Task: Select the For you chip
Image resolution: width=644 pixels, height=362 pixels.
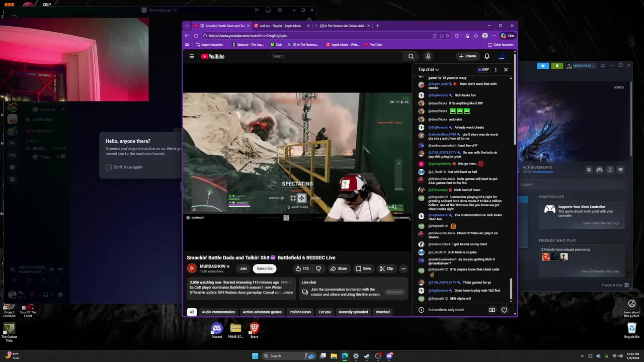Action: [325, 312]
